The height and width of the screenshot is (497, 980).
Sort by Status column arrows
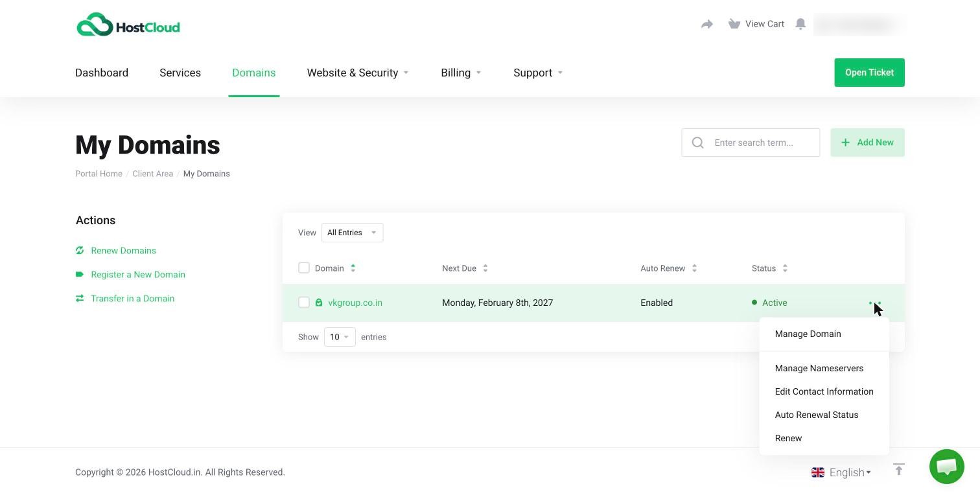[x=785, y=268]
